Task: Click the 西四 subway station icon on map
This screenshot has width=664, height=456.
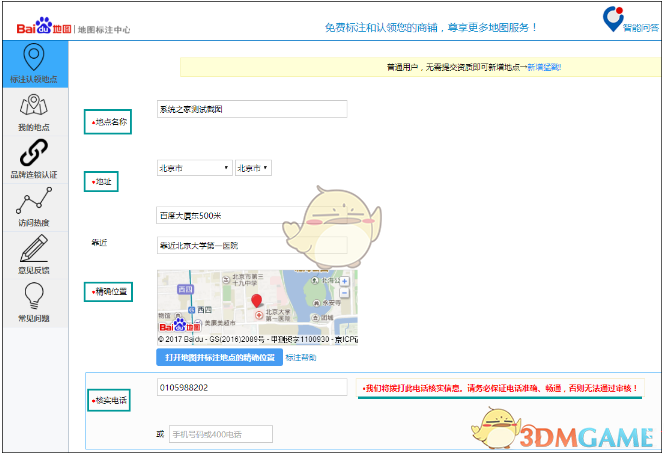Action: pyautogui.click(x=192, y=310)
